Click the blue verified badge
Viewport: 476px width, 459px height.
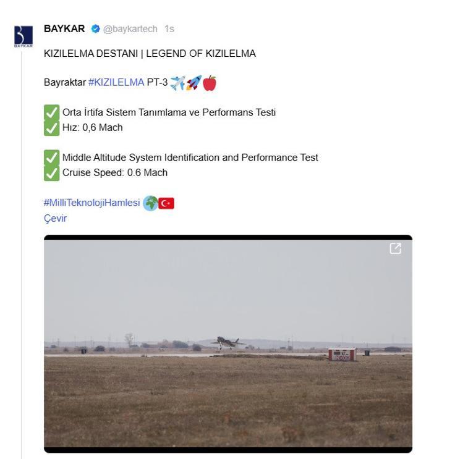95,29
